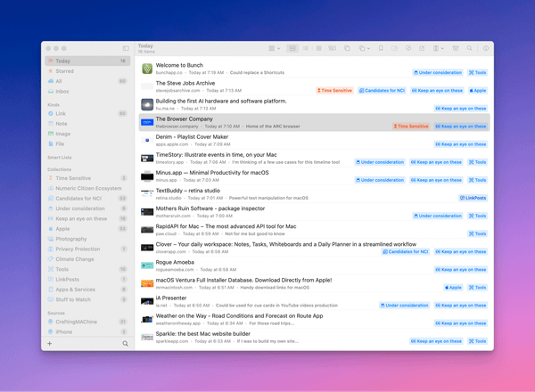Switch to the grid view
This screenshot has width=535, height=392.
point(318,48)
